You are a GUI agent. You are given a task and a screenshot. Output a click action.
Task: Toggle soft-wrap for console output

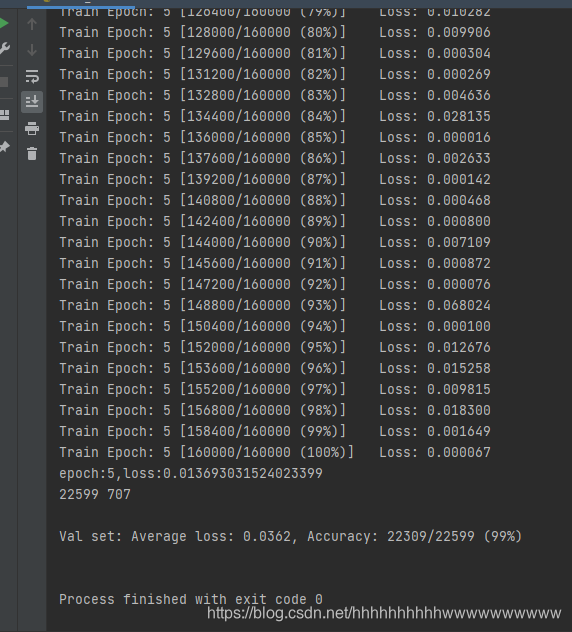[32, 76]
